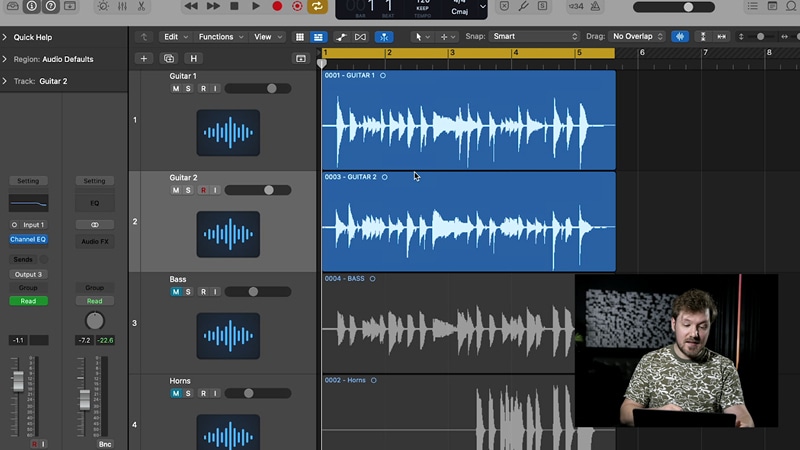800x450 pixels.
Task: Click the automation curve icon
Action: [x=341, y=37]
